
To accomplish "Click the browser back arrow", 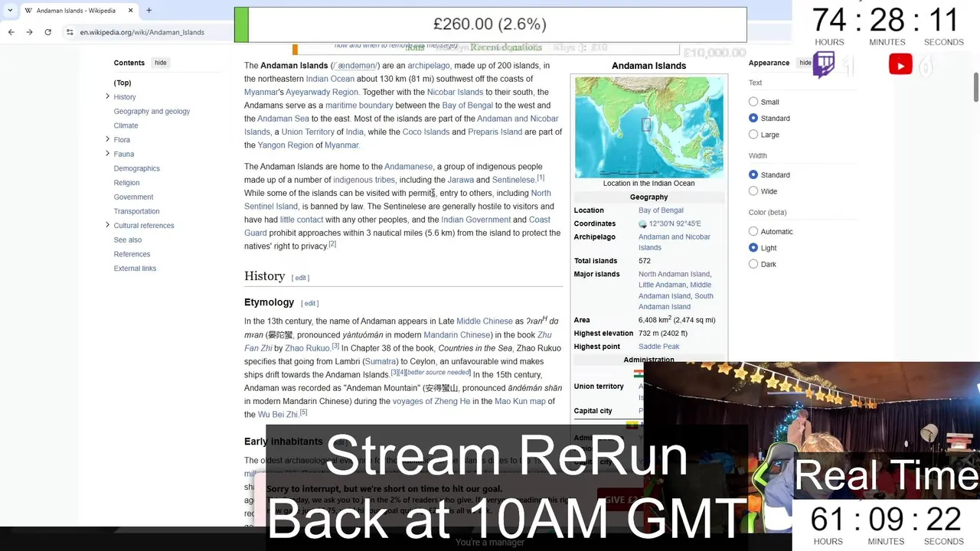I will pyautogui.click(x=11, y=32).
